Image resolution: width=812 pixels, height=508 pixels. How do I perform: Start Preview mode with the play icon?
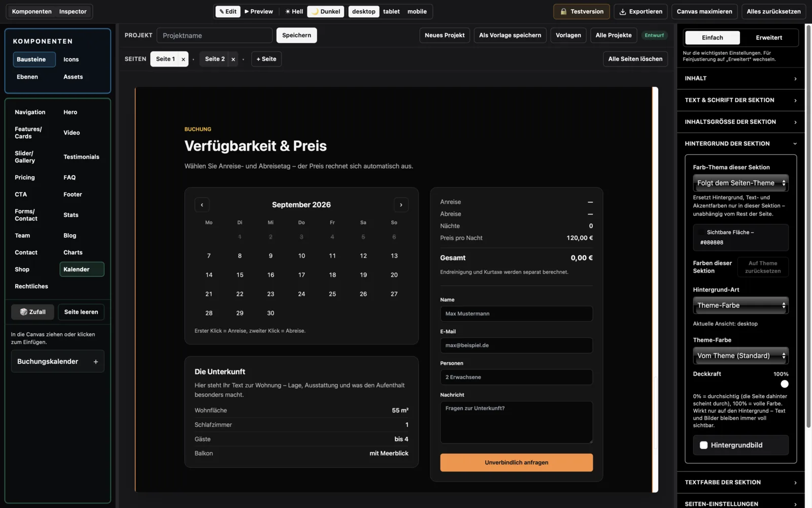tap(259, 12)
